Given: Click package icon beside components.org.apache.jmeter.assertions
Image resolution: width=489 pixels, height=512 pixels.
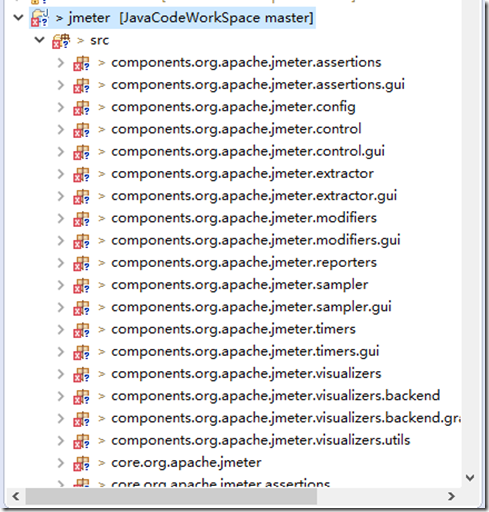Looking at the screenshot, I should pyautogui.click(x=81, y=63).
